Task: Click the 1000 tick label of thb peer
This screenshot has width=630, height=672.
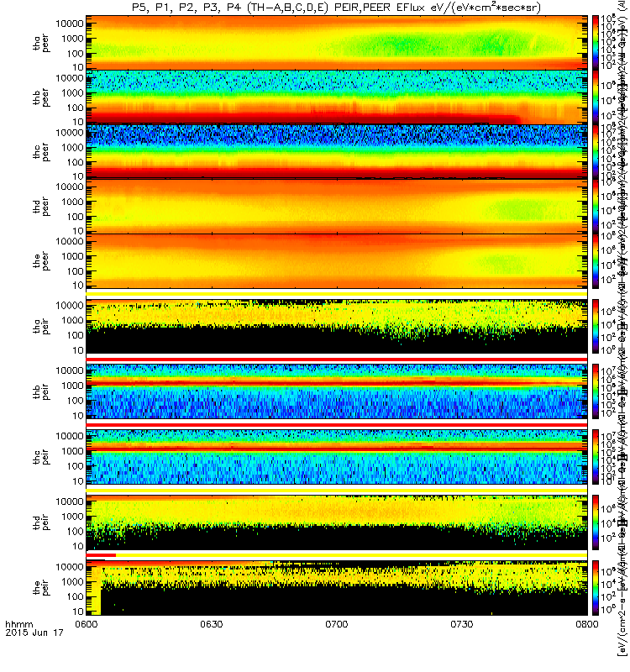Action: [x=72, y=93]
